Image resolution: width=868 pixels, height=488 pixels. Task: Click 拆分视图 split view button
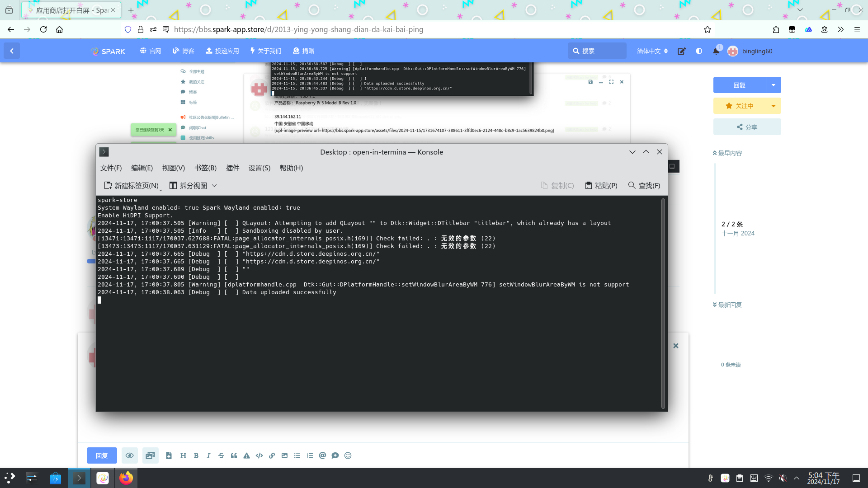pos(188,186)
